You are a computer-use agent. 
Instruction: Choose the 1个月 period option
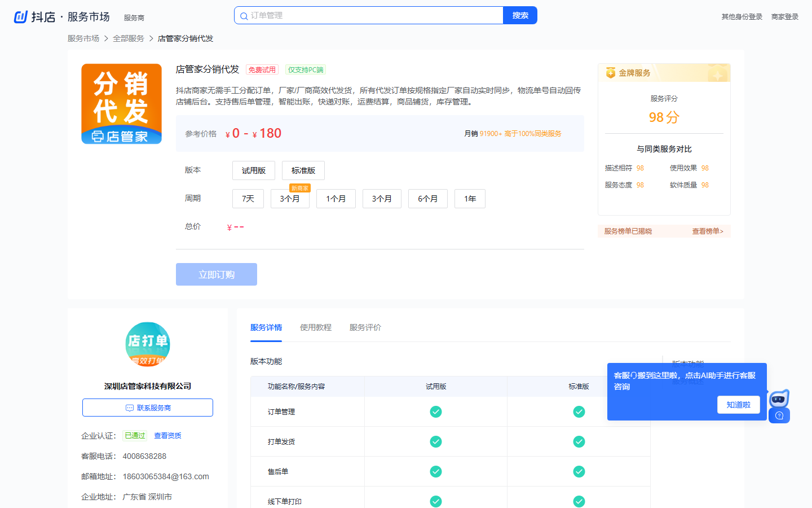pos(336,199)
